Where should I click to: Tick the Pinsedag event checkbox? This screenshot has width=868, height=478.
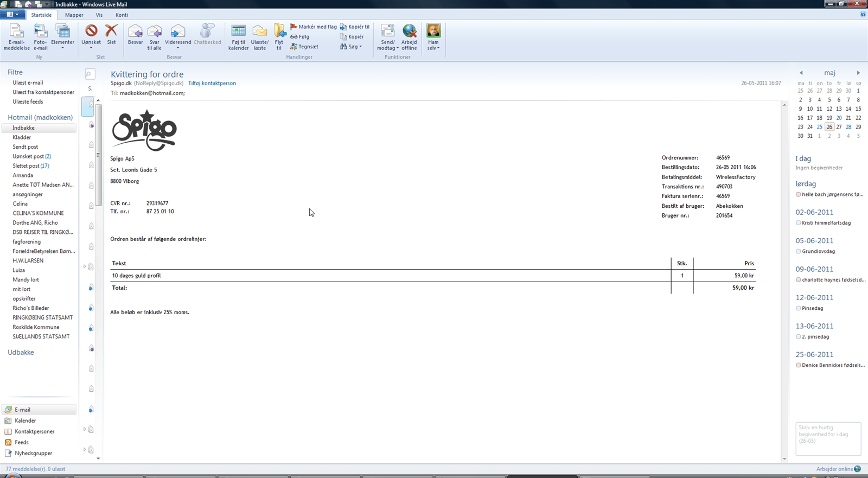798,308
